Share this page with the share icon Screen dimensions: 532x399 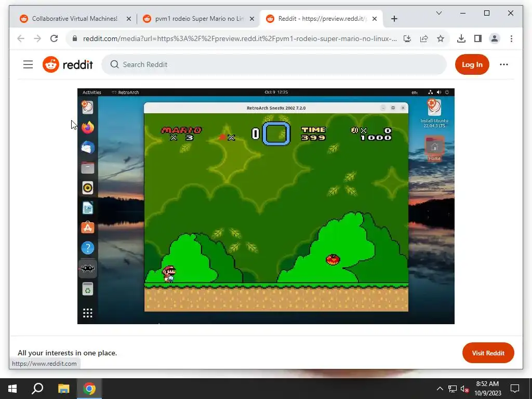pos(424,38)
